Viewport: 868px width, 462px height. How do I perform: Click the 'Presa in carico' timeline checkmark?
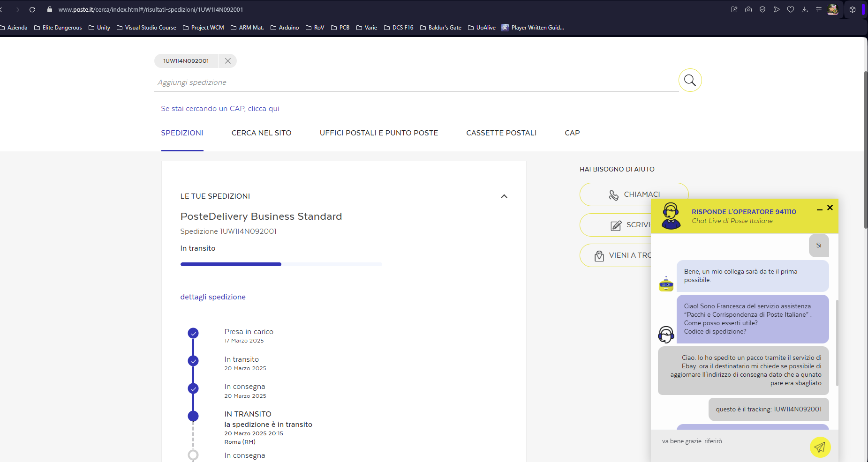pos(193,333)
